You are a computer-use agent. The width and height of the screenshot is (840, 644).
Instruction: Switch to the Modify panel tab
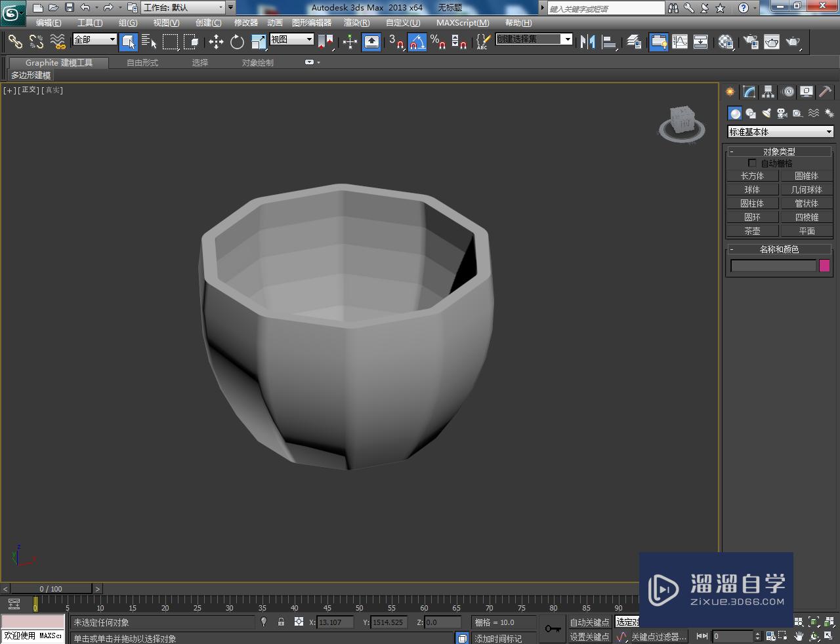click(x=749, y=92)
